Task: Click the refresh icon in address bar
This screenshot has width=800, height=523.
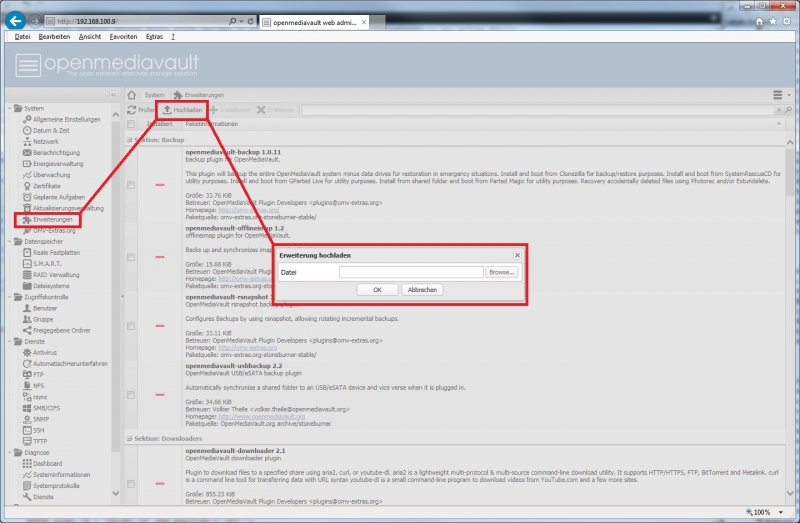Action: click(x=251, y=21)
